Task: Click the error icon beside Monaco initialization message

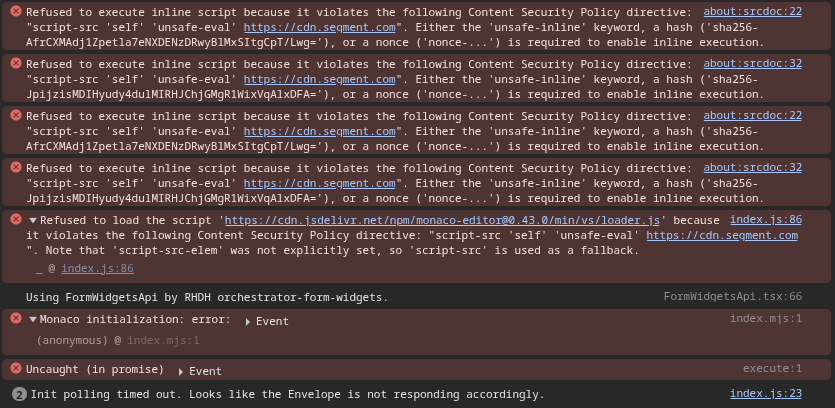Action: (x=16, y=318)
